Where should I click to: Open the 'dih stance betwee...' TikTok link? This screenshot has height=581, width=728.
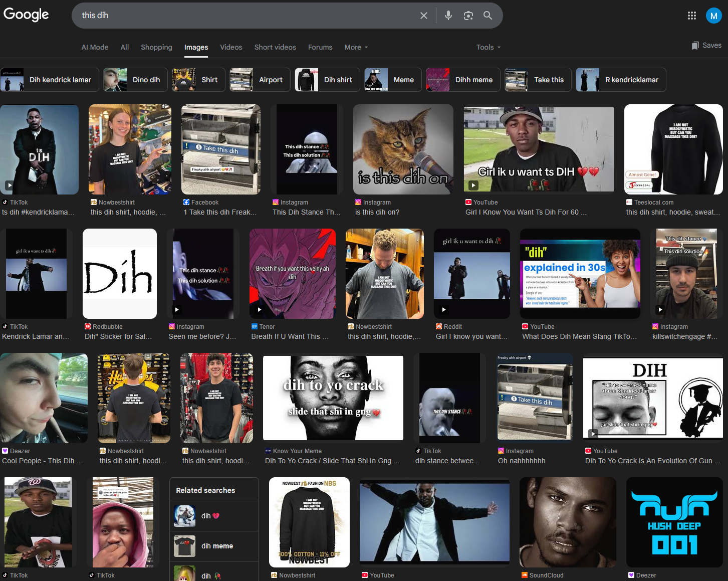pos(447,461)
